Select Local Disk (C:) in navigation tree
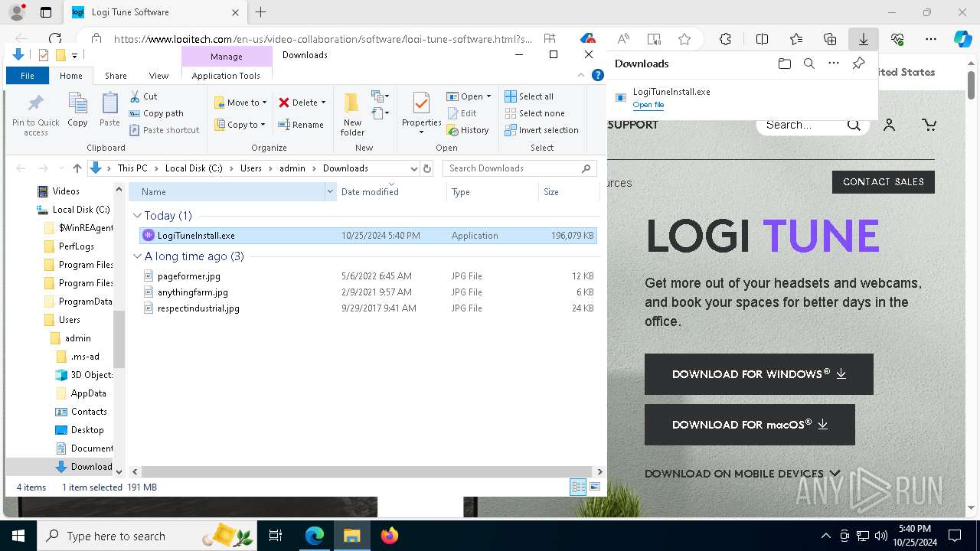Screen dimensions: 980x551 [81, 210]
